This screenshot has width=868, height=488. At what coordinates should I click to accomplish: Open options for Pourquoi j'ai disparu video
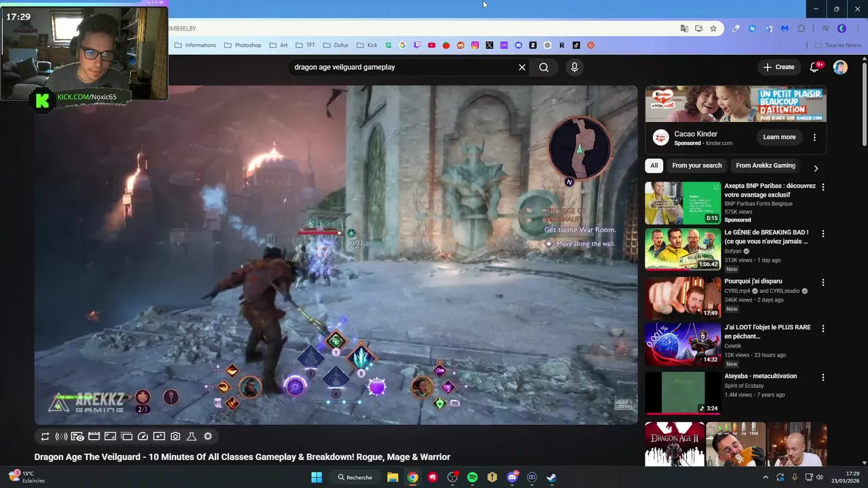(823, 282)
